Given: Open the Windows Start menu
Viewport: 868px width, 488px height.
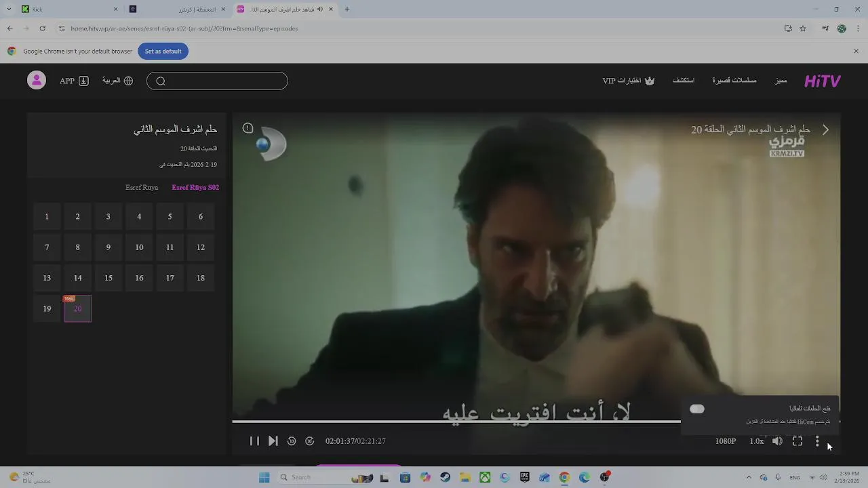Looking at the screenshot, I should (x=264, y=477).
